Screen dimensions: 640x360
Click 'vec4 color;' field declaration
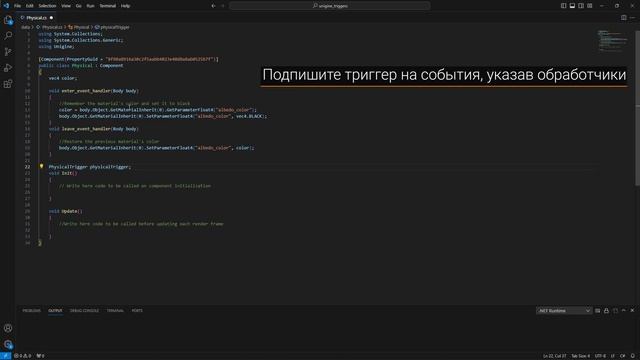point(62,78)
